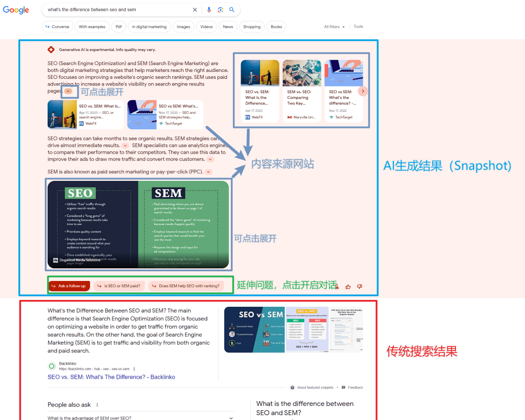Image resolution: width=525 pixels, height=420 pixels.
Task: Switch to Shopping results
Action: pyautogui.click(x=252, y=27)
